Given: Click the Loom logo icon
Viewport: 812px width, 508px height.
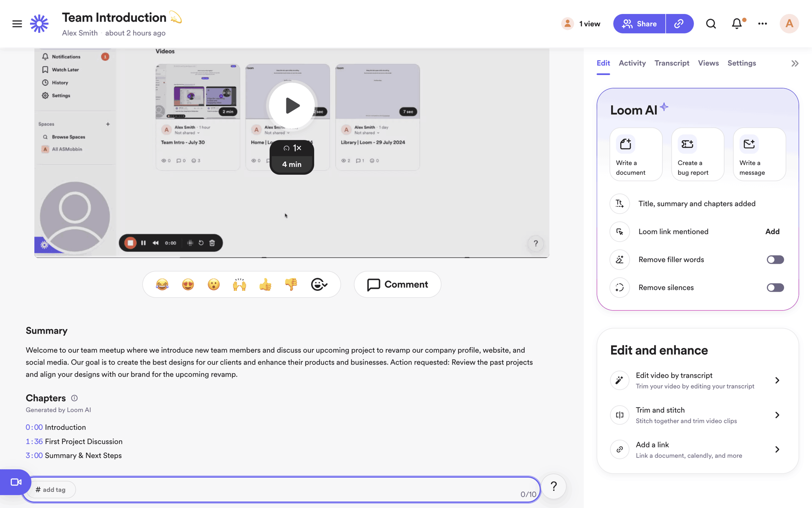Looking at the screenshot, I should 39,24.
